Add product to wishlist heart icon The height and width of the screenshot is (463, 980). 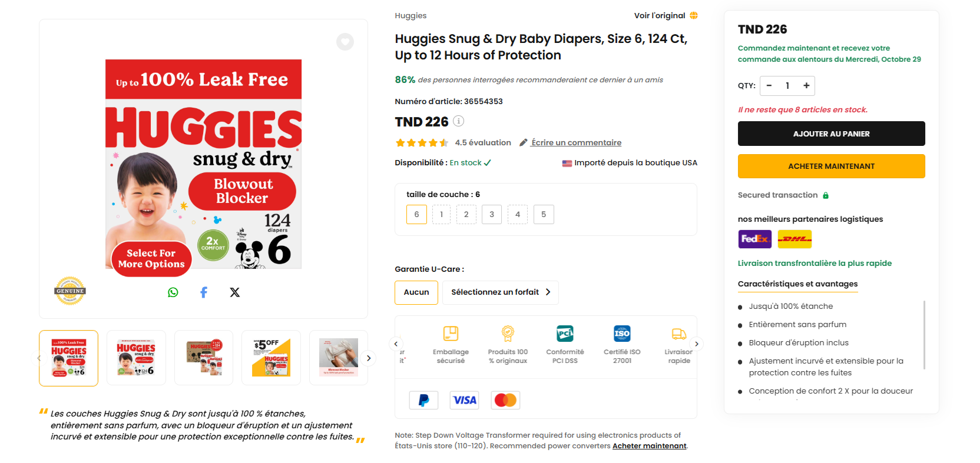[x=345, y=42]
